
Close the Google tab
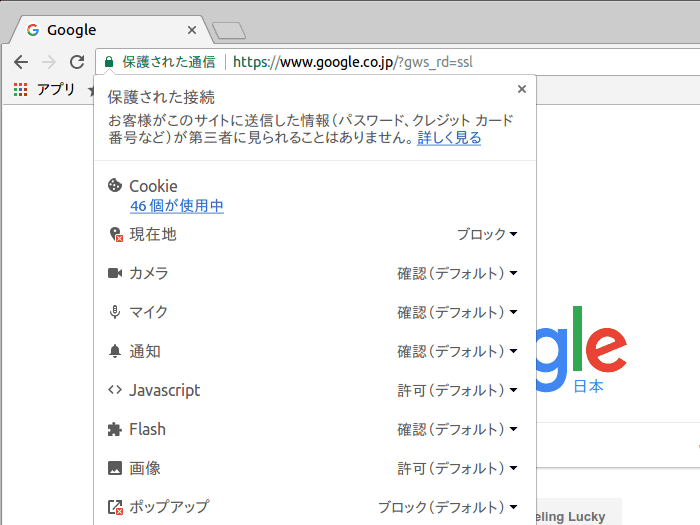[192, 30]
